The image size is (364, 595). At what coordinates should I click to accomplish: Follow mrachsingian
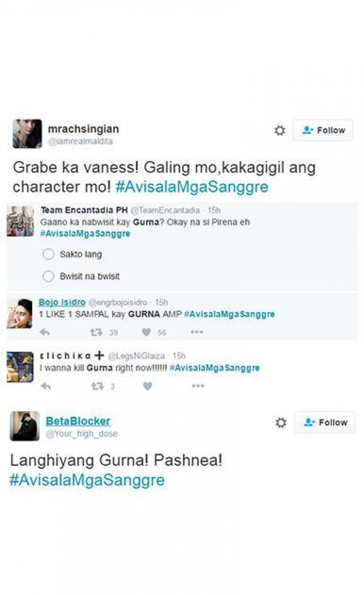(x=323, y=130)
